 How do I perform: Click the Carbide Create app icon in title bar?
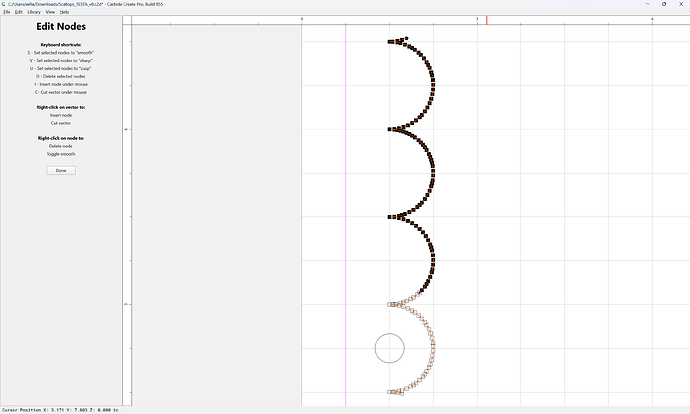(4, 4)
